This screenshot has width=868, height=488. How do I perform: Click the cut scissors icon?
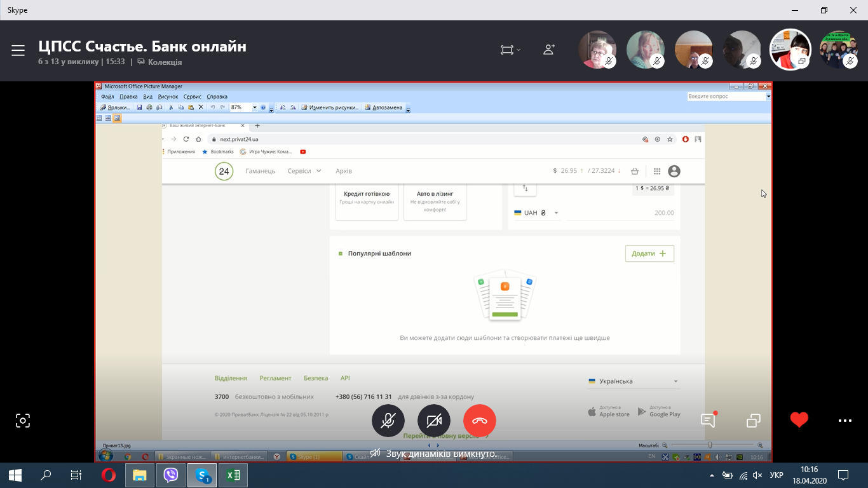point(171,107)
